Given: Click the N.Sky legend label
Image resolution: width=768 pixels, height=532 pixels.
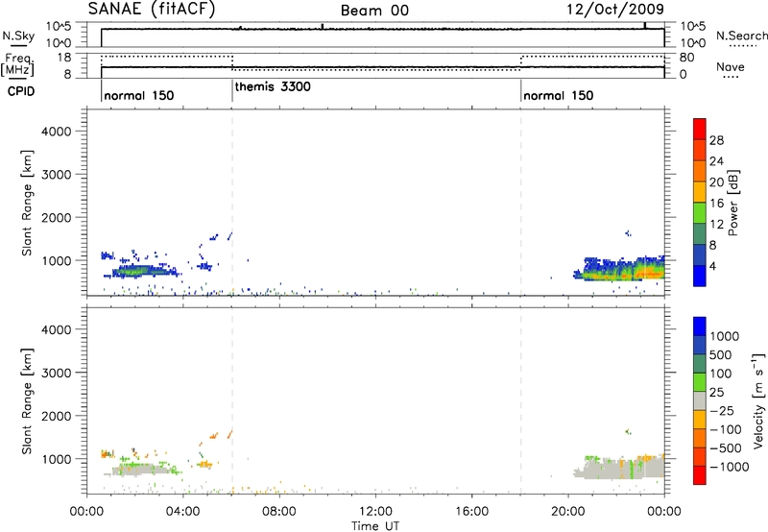Looking at the screenshot, I should pyautogui.click(x=18, y=36).
